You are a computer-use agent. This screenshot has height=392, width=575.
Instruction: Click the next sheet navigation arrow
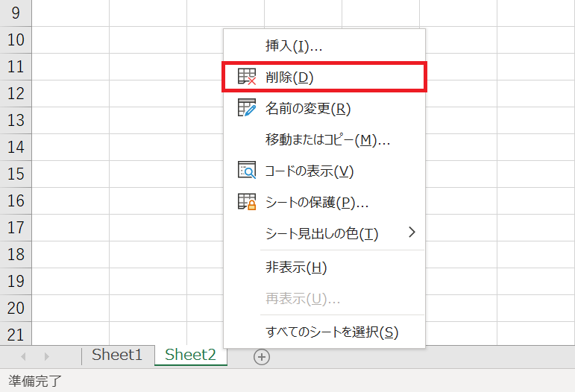coord(46,356)
